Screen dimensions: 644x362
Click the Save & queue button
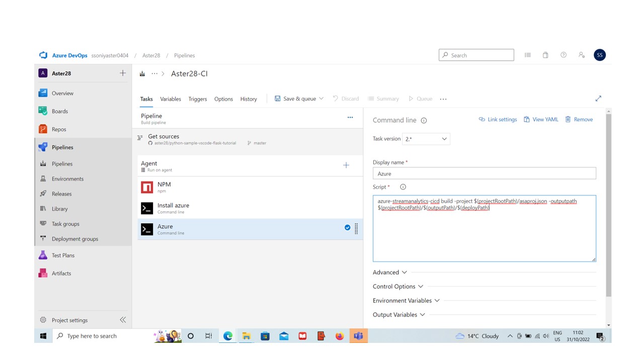(295, 99)
